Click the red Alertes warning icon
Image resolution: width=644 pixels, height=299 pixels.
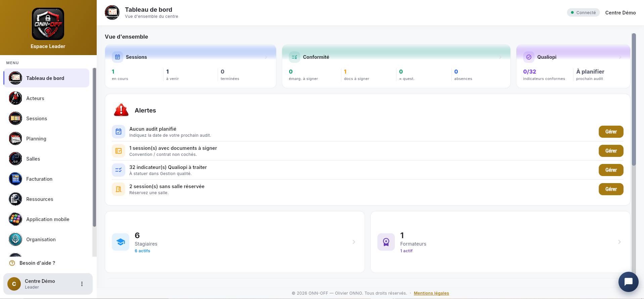click(x=121, y=110)
